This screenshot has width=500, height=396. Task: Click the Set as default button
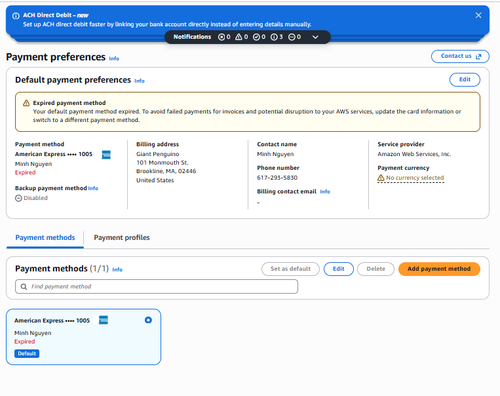pos(290,269)
